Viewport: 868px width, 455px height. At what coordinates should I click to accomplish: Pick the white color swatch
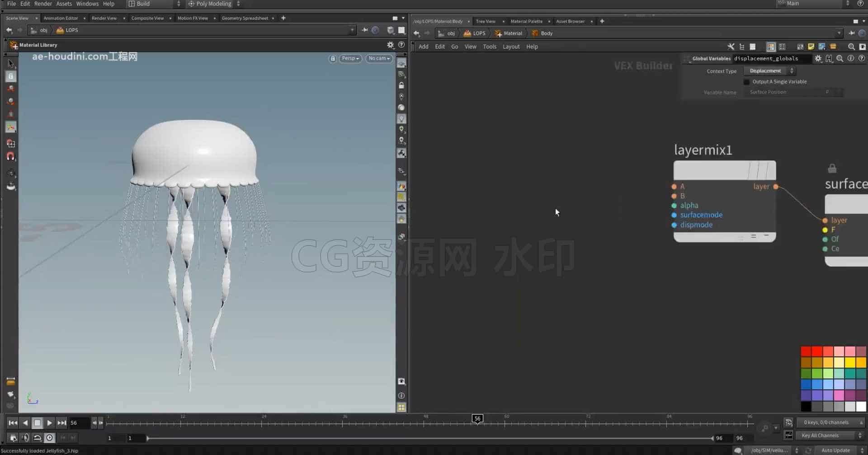click(861, 406)
